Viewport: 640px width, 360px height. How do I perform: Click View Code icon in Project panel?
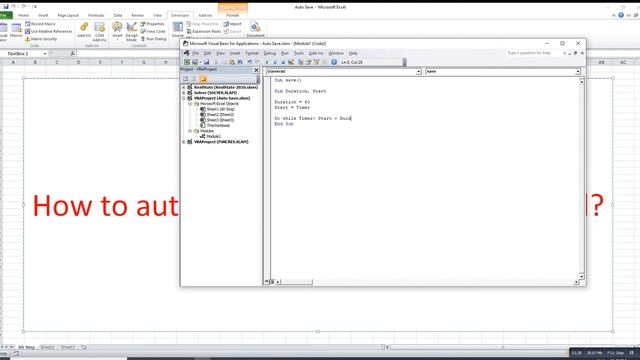pyautogui.click(x=185, y=79)
